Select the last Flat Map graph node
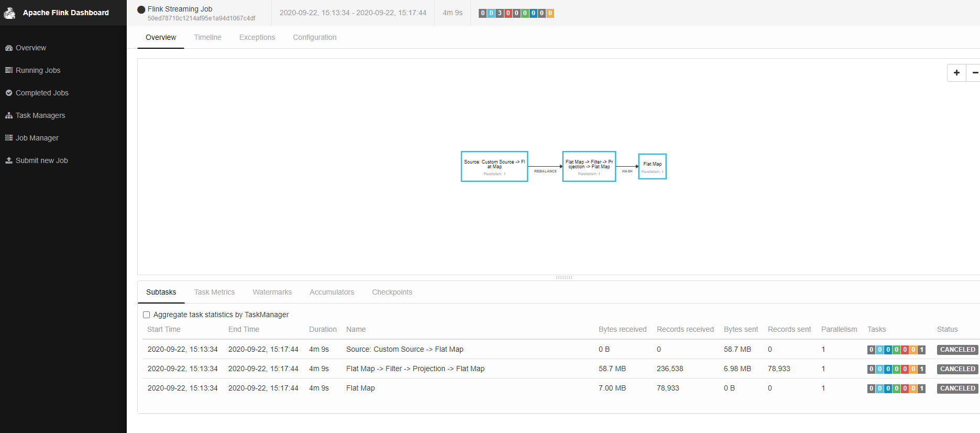Image resolution: width=980 pixels, height=433 pixels. 653,167
